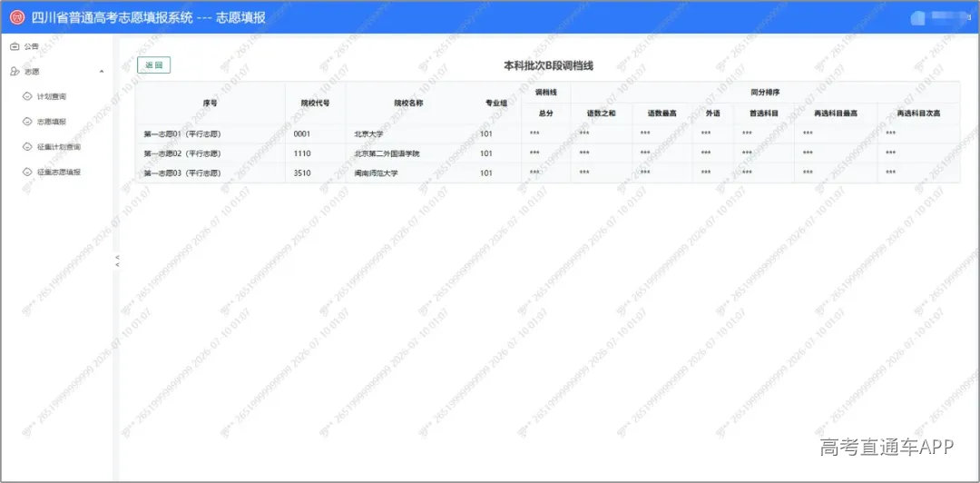Click 专业组 101 in the 北京大学 row

486,133
